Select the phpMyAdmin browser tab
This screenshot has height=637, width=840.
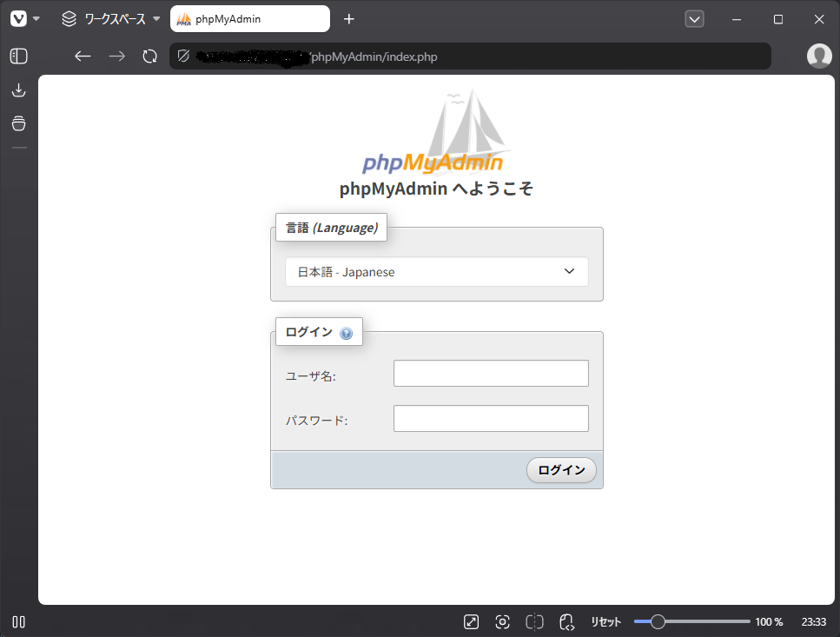pos(249,19)
